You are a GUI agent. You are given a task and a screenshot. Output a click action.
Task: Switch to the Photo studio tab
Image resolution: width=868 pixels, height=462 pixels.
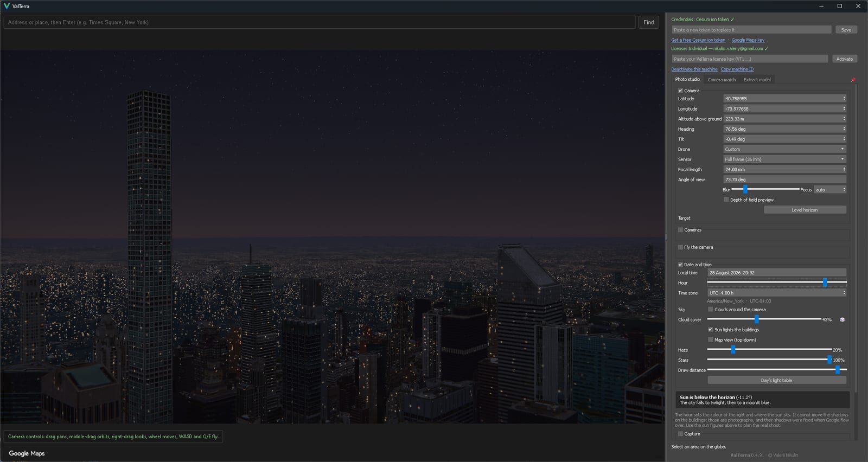coord(687,80)
